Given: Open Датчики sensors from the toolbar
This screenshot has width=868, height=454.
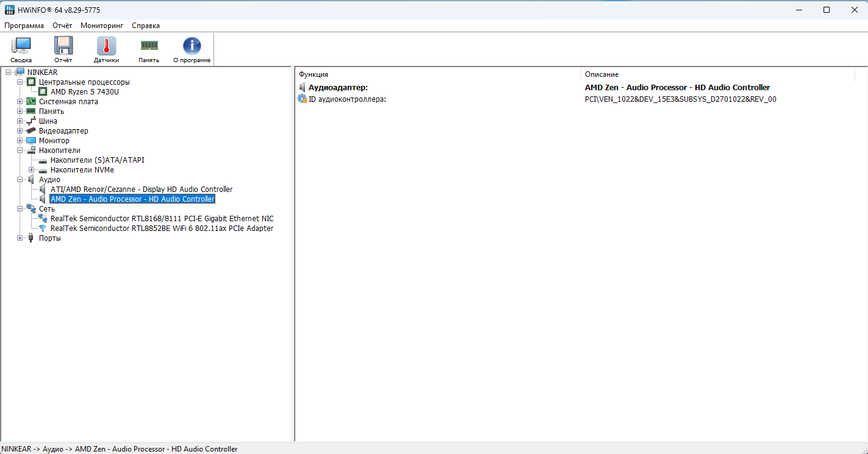Looking at the screenshot, I should [x=106, y=49].
